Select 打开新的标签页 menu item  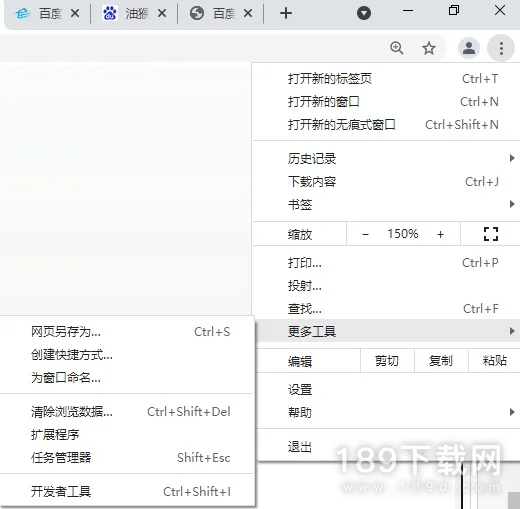(x=387, y=79)
